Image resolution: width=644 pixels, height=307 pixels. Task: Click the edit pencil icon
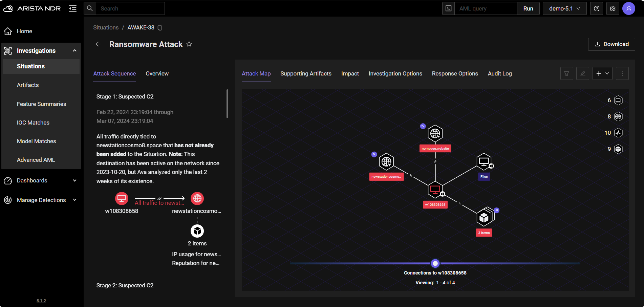coord(583,73)
